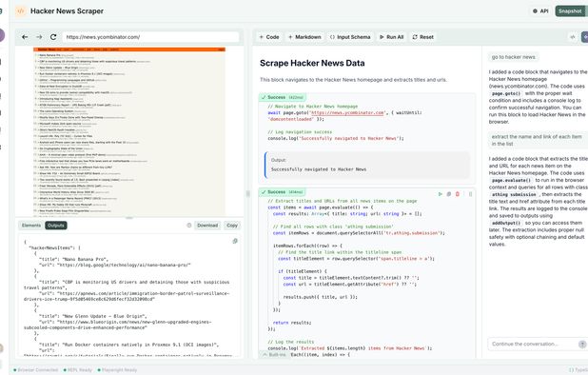This screenshot has width=588, height=375.
Task: Switch to the Elements tab
Action: (31, 226)
